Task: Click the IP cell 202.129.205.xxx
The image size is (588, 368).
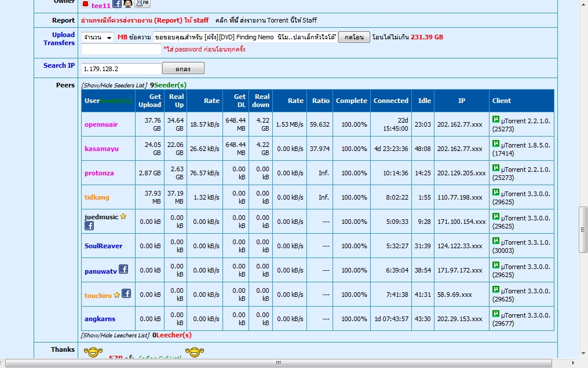Action: coord(461,173)
